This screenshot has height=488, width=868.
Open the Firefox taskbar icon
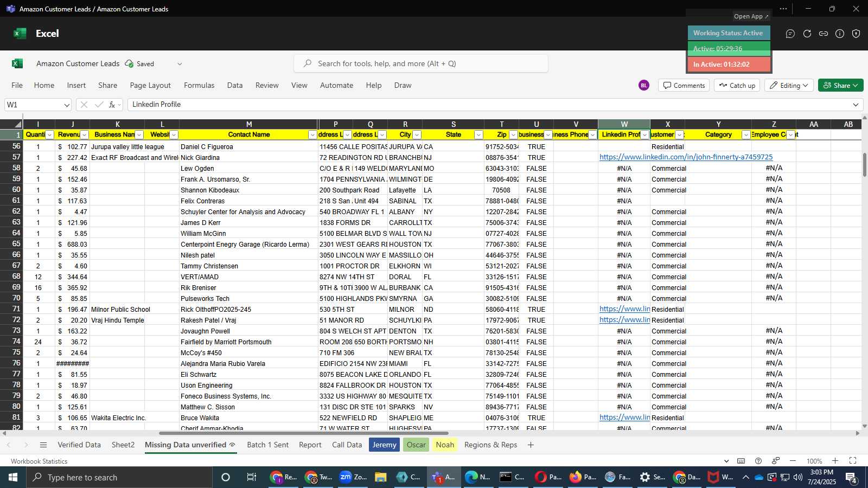point(583,477)
